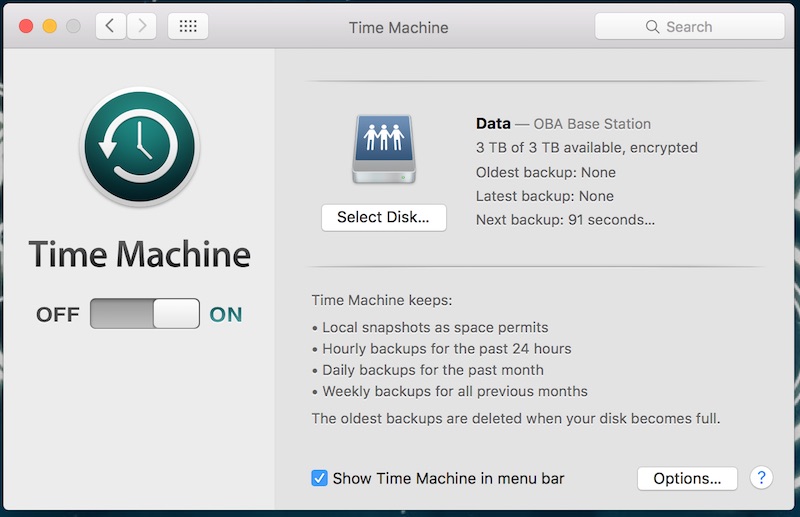The image size is (800, 517).
Task: Click the ON label beside the switch
Action: 226,315
